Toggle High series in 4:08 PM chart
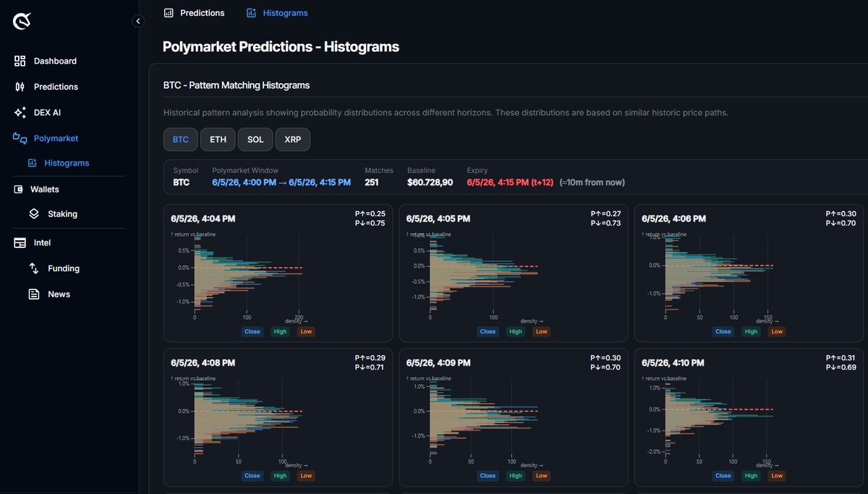Viewport: 868px width, 494px height. pos(279,476)
